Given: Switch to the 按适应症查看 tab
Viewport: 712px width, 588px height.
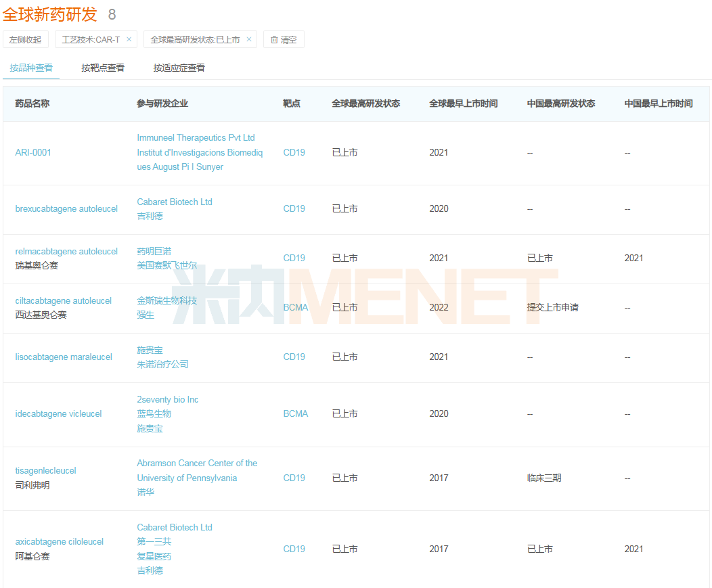Looking at the screenshot, I should 179,68.
